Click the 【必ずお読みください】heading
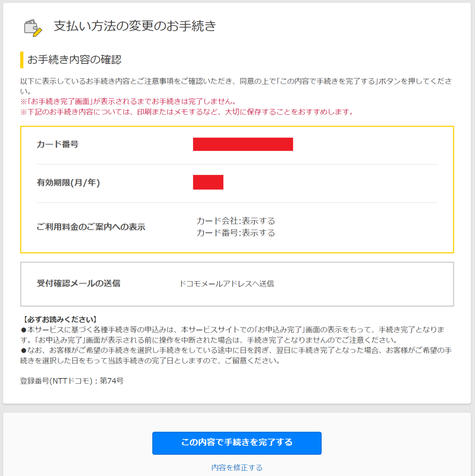 click(x=58, y=319)
